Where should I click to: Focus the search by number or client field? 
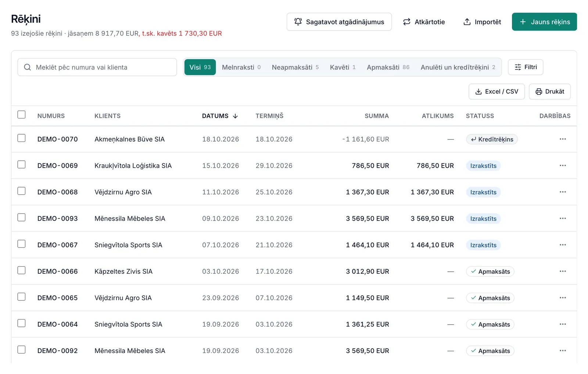(x=97, y=67)
